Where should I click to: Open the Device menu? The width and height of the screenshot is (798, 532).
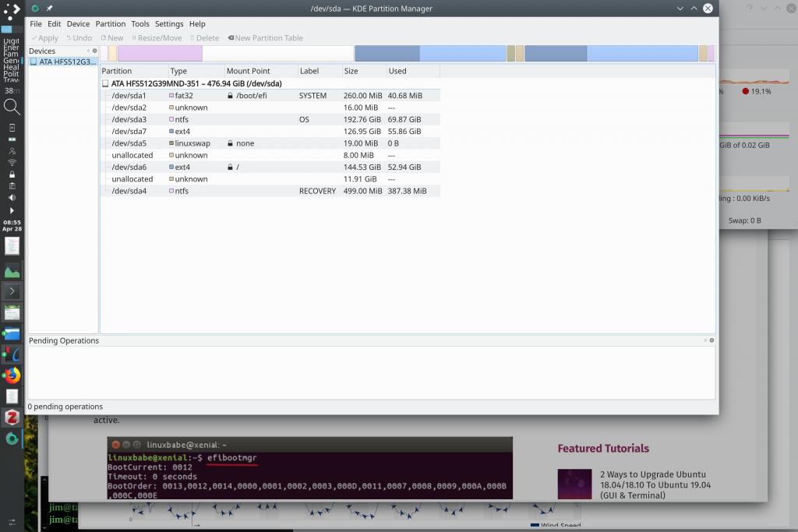click(78, 24)
